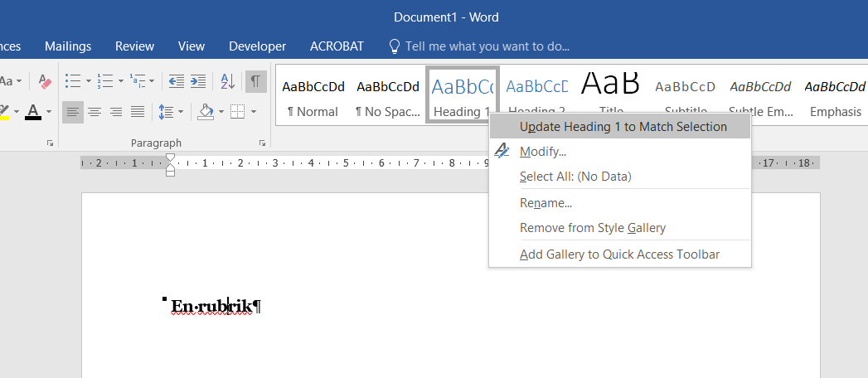
Task: Click the Modify style pencil icon
Action: (x=502, y=151)
